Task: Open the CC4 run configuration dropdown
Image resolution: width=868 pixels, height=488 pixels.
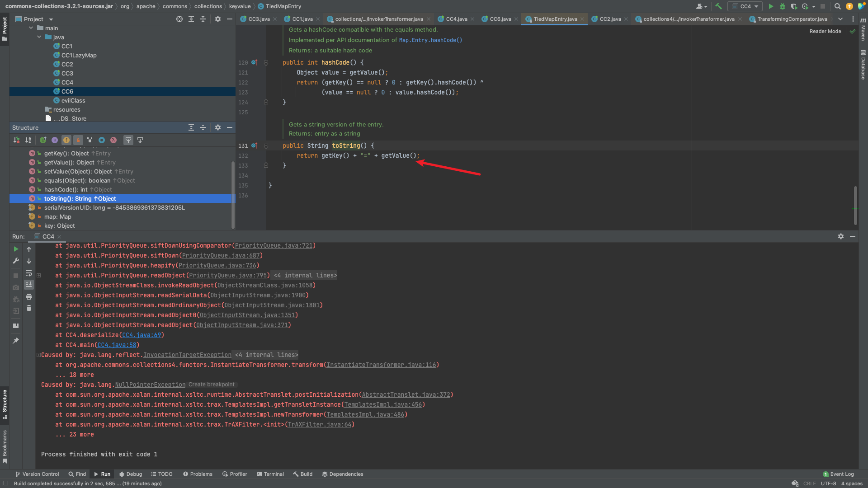Action: point(745,6)
